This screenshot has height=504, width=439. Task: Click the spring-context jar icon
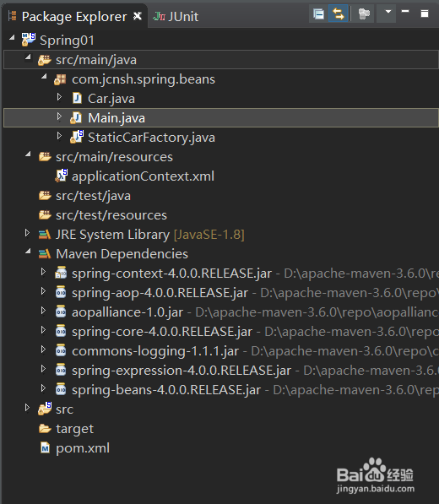pos(61,273)
